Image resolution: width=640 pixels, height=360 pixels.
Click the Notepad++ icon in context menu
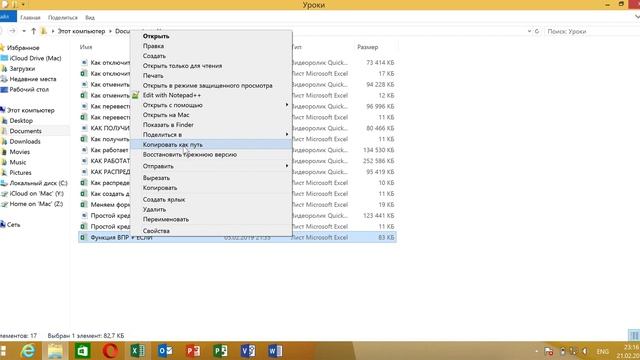[x=136, y=95]
